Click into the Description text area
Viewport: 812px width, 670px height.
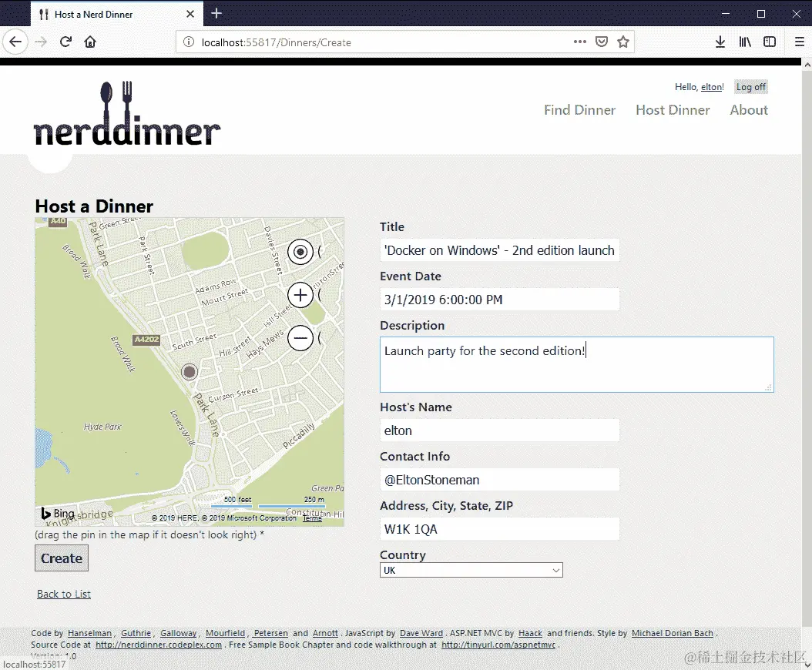point(577,364)
